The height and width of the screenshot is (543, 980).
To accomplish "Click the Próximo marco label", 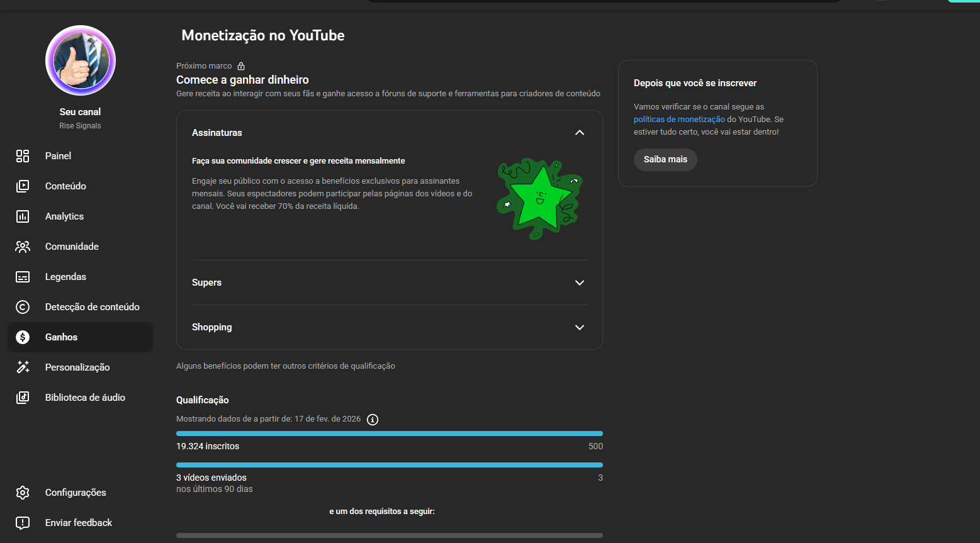I will pyautogui.click(x=204, y=66).
